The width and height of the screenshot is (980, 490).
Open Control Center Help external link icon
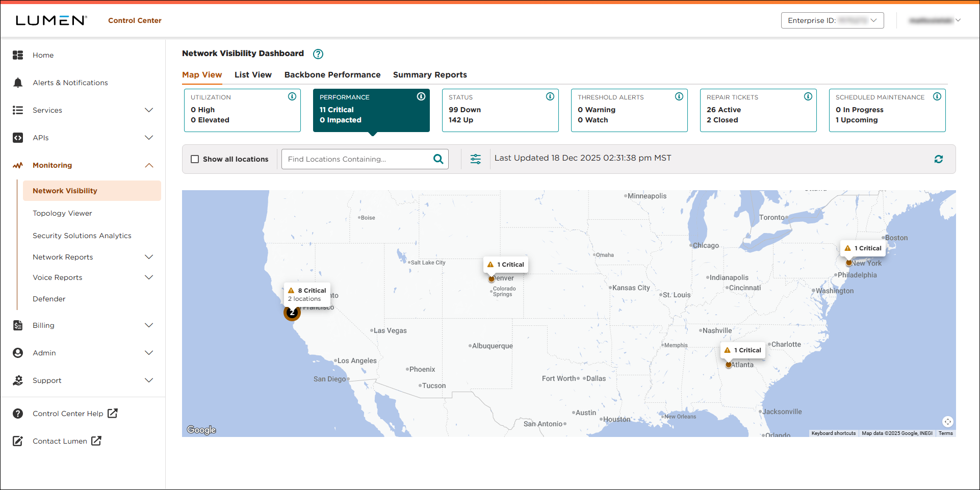click(x=113, y=413)
